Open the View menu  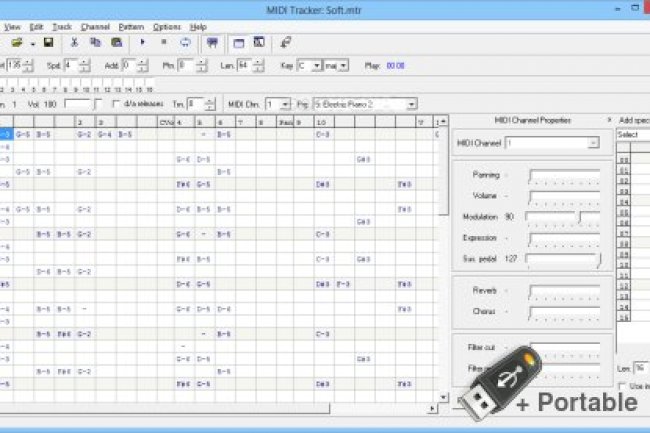point(12,27)
